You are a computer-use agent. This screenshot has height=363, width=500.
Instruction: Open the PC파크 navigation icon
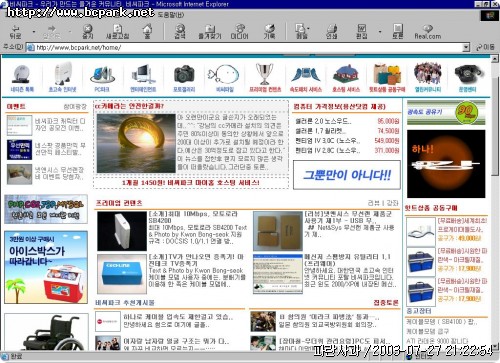coord(102,79)
